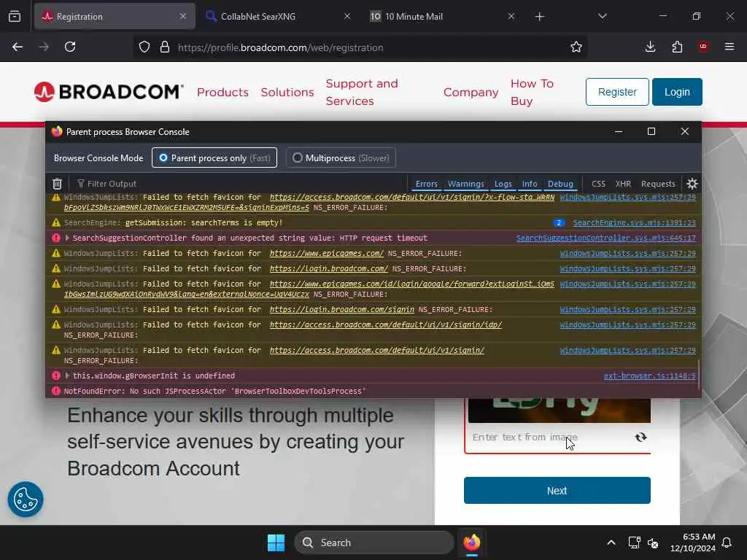Expand the SearchSuggestionController error
Viewport: 747px width, 560px height.
pos(67,238)
